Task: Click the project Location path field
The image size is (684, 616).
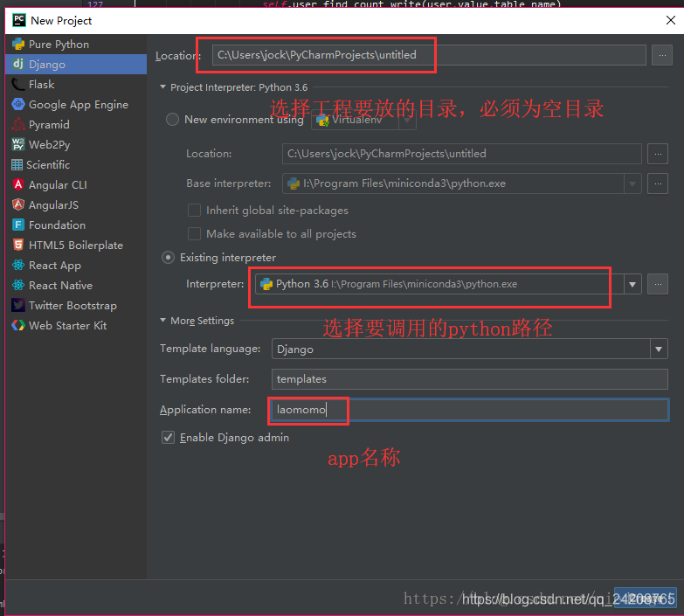Action: point(429,55)
